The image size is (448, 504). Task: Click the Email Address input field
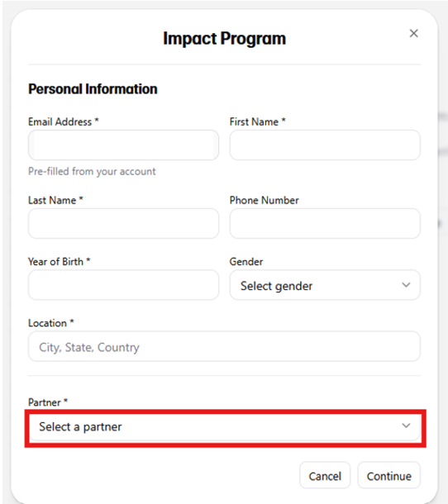click(123, 145)
